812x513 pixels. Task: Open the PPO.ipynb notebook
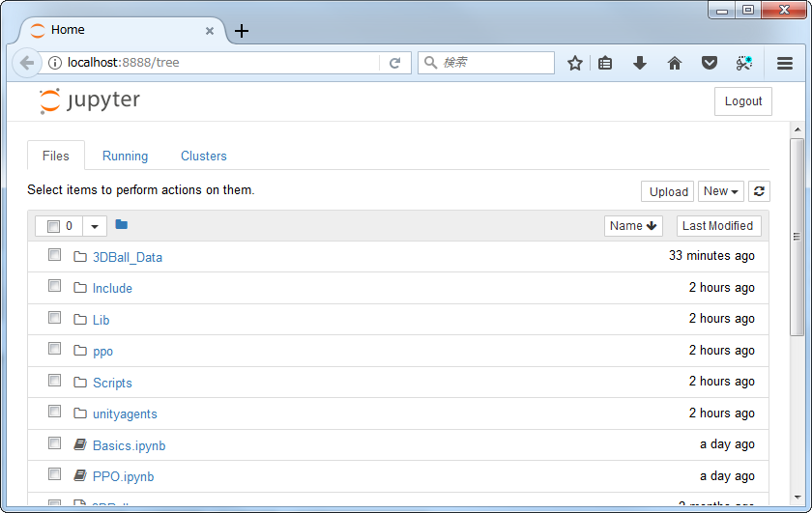pyautogui.click(x=124, y=476)
